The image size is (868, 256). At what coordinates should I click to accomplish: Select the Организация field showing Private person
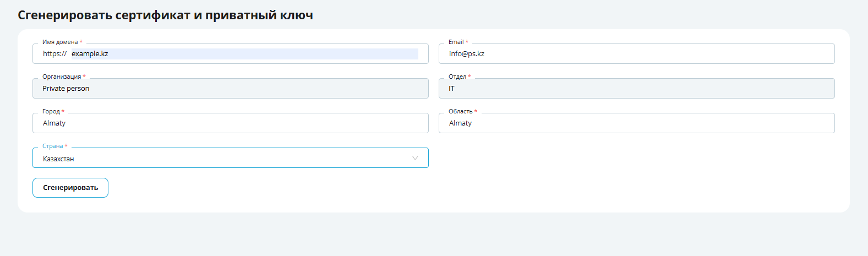(x=230, y=89)
